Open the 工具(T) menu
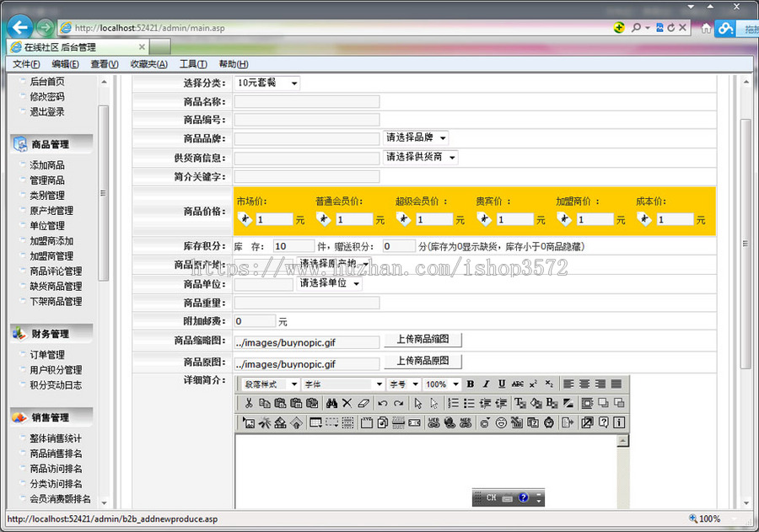 193,64
